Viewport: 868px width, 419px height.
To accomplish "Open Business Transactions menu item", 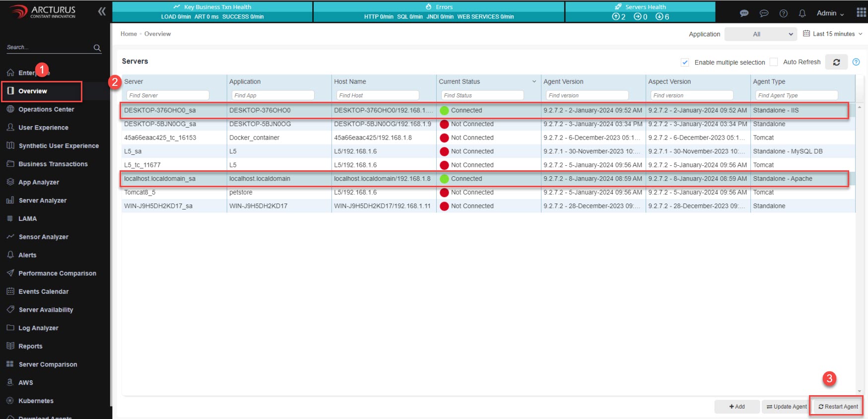I will [x=53, y=164].
